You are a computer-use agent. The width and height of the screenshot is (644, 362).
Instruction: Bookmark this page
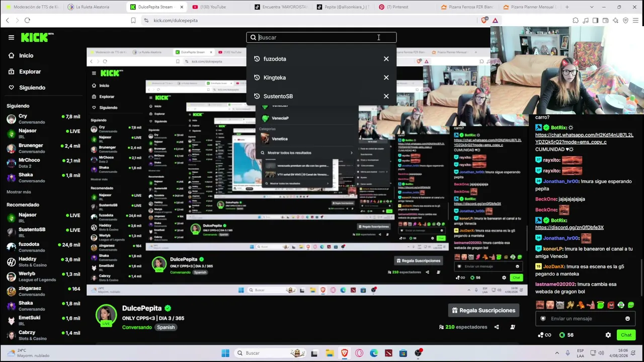pyautogui.click(x=133, y=20)
